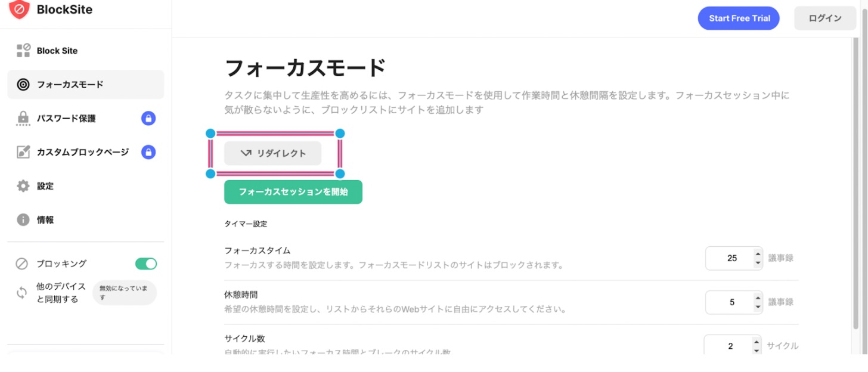
Task: Increase サイクル数 with the up arrow
Action: 757,341
